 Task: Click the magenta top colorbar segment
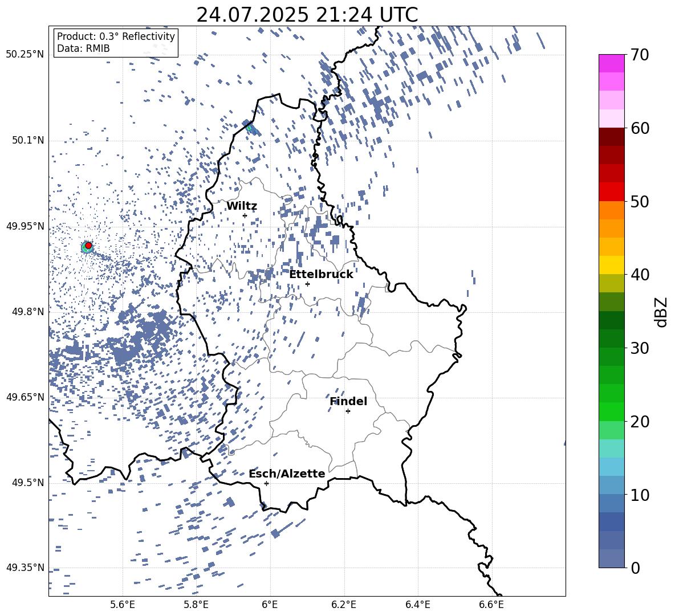pyautogui.click(x=611, y=63)
